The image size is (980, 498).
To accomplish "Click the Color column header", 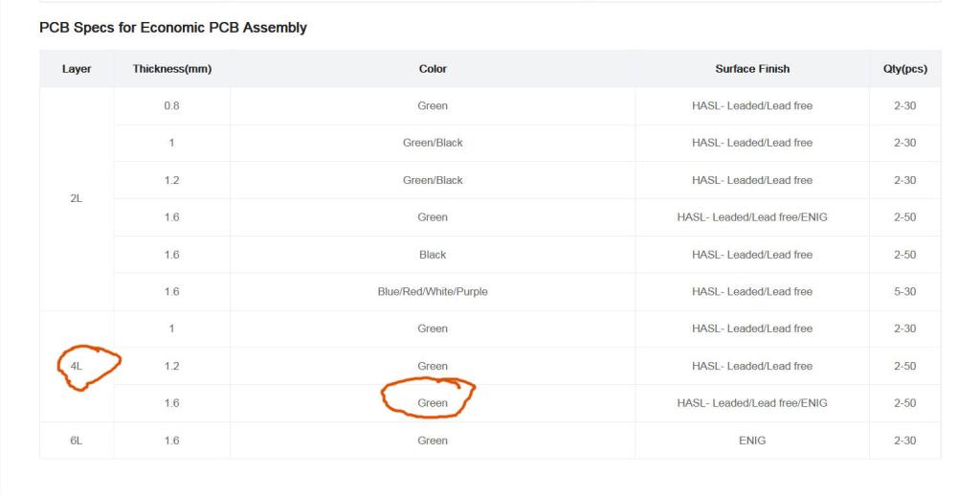I will [x=433, y=69].
